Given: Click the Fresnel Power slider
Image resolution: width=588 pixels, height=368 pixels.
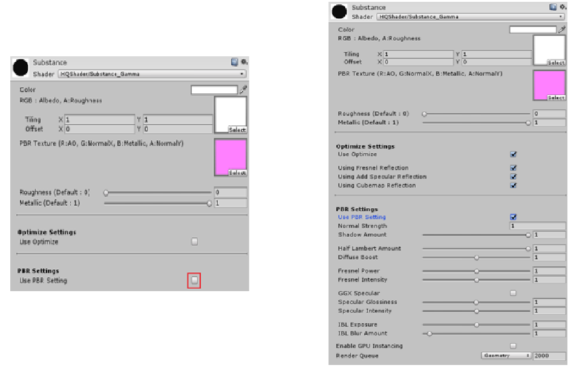Looking at the screenshot, I should (x=476, y=271).
